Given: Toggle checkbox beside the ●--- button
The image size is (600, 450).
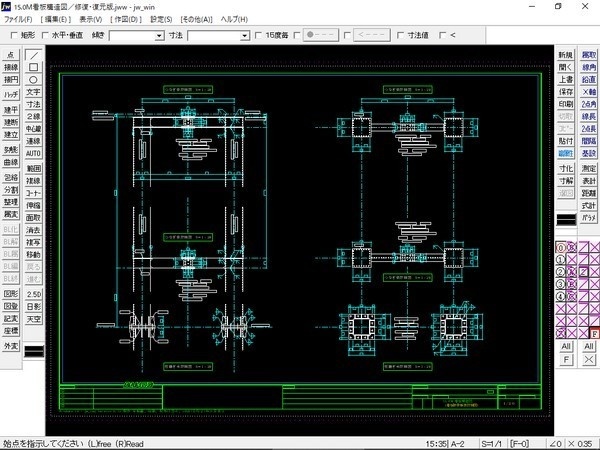Looking at the screenshot, I should (297, 35).
